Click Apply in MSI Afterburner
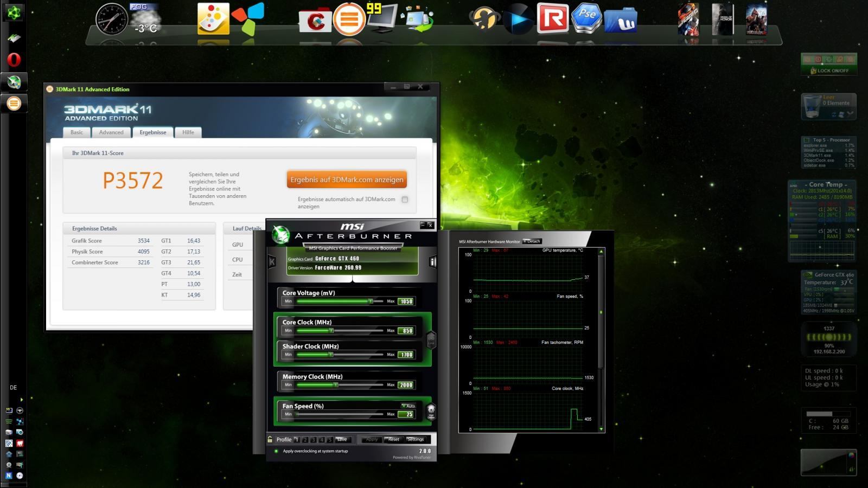Screen dimensions: 868x488 click(372, 440)
